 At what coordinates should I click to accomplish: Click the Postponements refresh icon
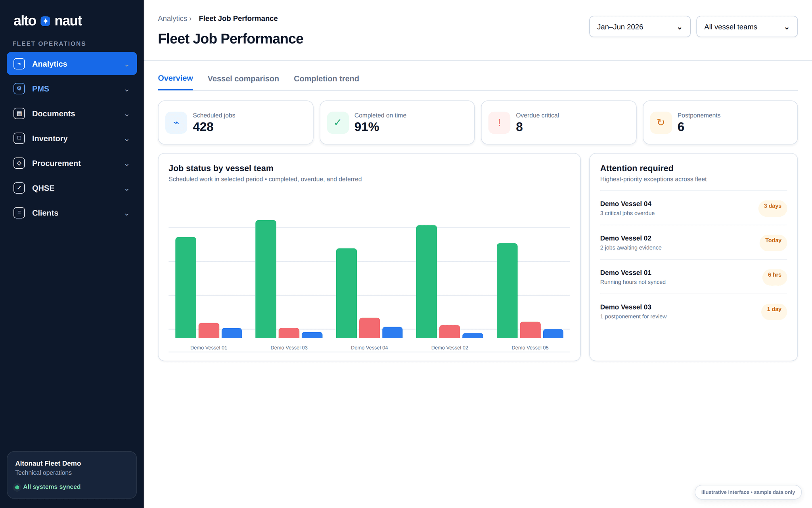coord(661,123)
